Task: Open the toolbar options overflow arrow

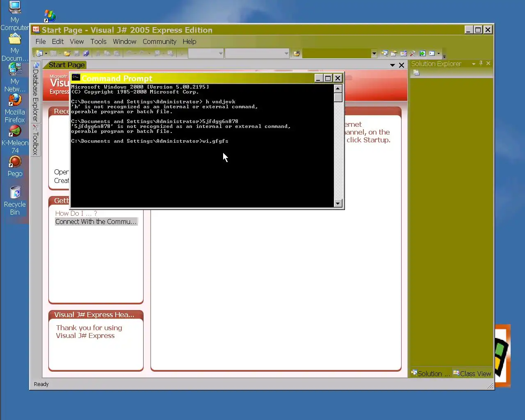Action: [x=444, y=55]
